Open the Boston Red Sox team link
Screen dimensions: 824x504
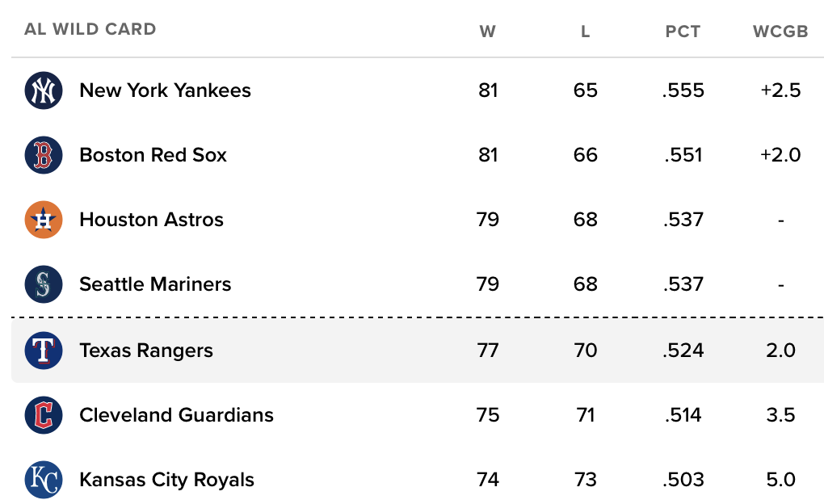click(153, 155)
